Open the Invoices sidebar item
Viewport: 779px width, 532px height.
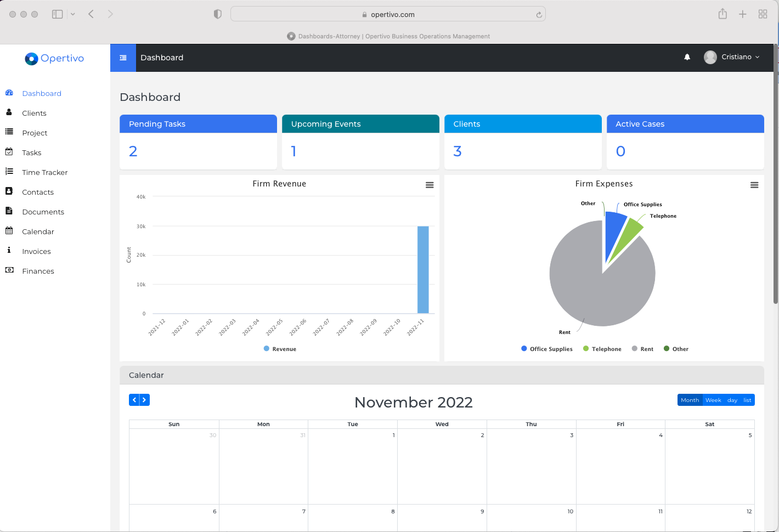click(x=36, y=251)
